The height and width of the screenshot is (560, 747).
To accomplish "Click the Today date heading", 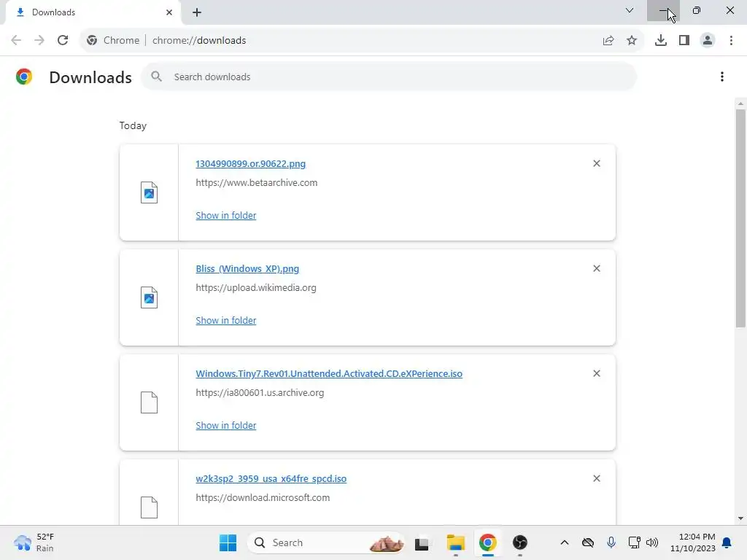I will [x=133, y=125].
